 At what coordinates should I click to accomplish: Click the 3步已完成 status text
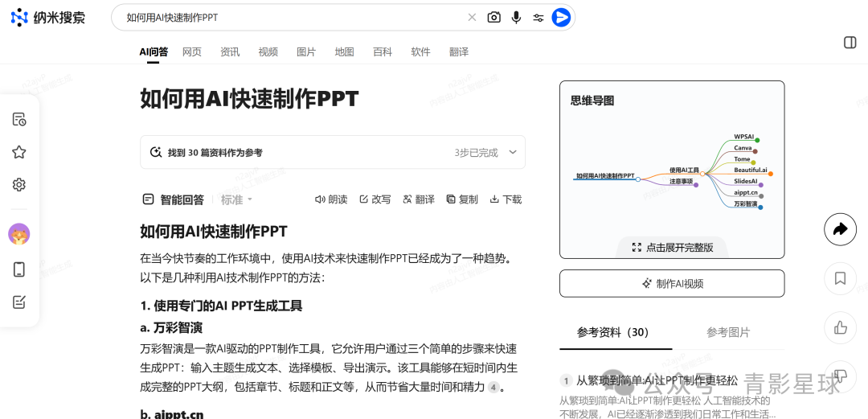(476, 153)
